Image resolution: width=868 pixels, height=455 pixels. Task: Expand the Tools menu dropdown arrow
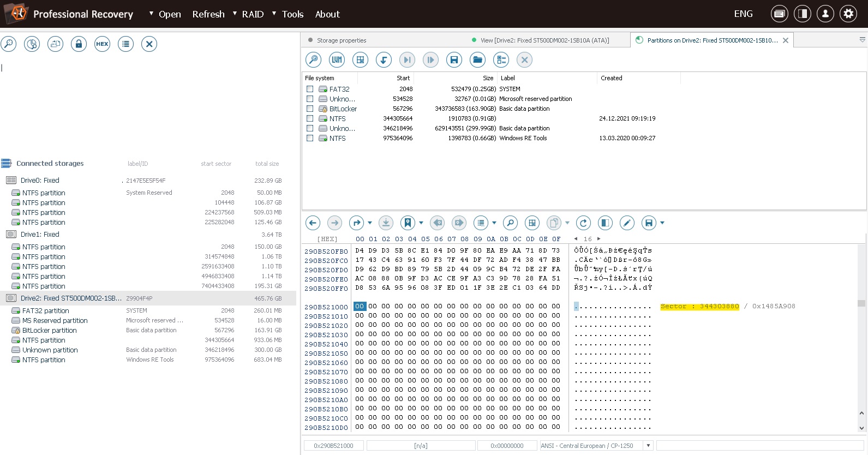(x=274, y=14)
